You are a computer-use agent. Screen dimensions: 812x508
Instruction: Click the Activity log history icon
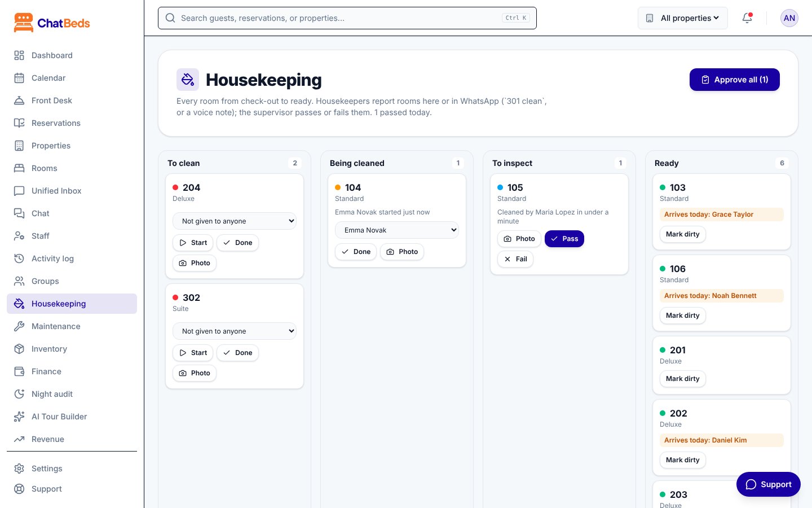coord(19,259)
